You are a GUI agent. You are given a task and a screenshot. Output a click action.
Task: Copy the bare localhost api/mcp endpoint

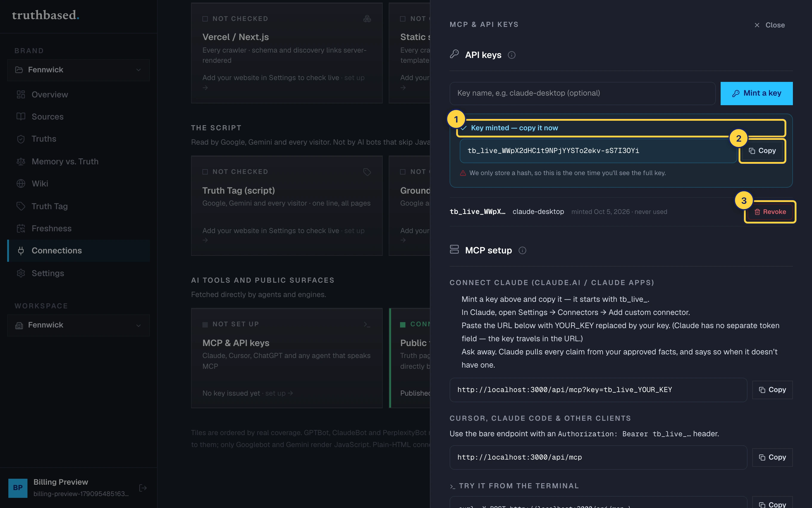[772, 457]
